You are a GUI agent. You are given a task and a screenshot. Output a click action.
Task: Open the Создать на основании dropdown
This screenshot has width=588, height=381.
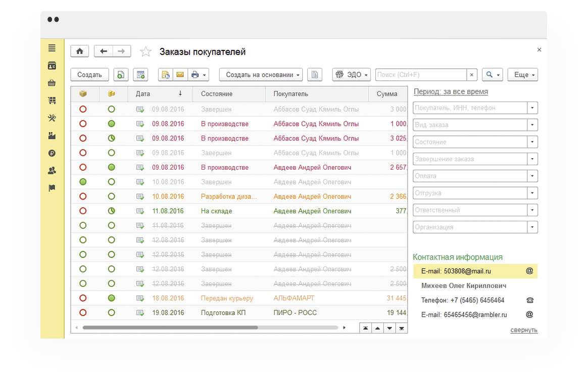pos(261,75)
